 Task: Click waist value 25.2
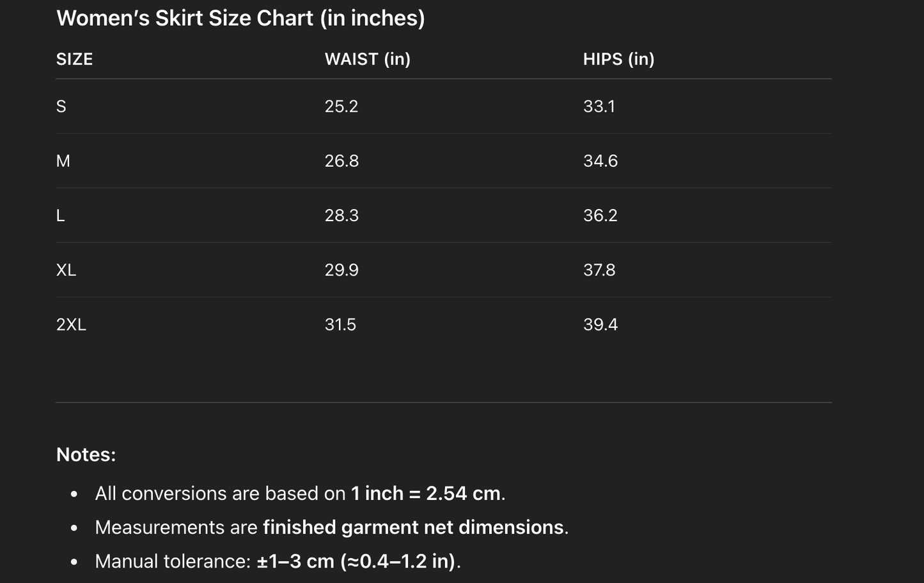(341, 107)
